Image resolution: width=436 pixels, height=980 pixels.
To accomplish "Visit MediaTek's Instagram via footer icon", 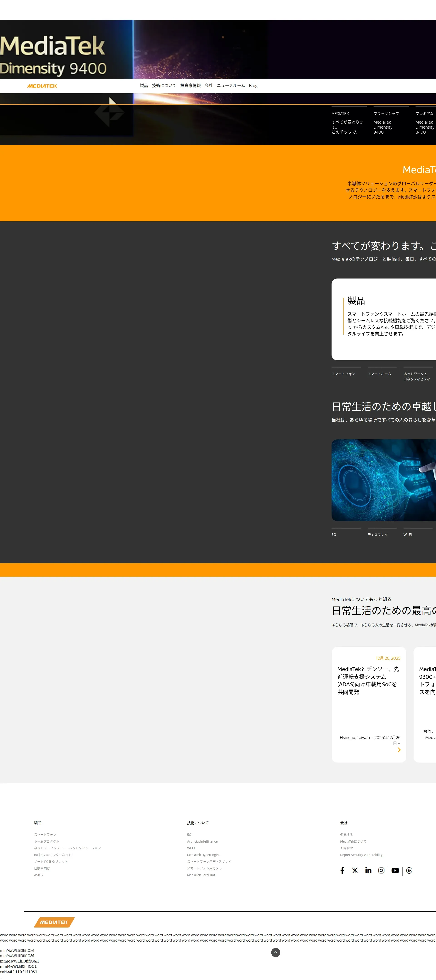I will [x=381, y=871].
